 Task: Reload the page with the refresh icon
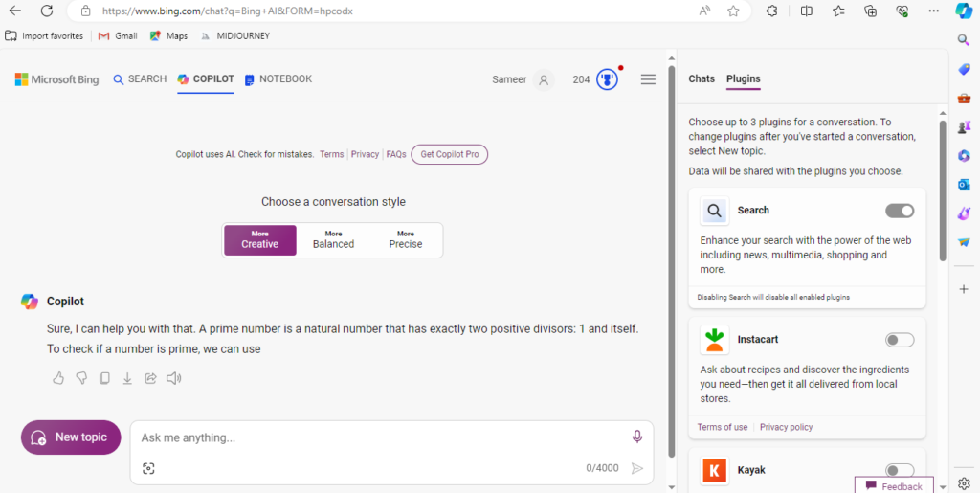point(47,11)
